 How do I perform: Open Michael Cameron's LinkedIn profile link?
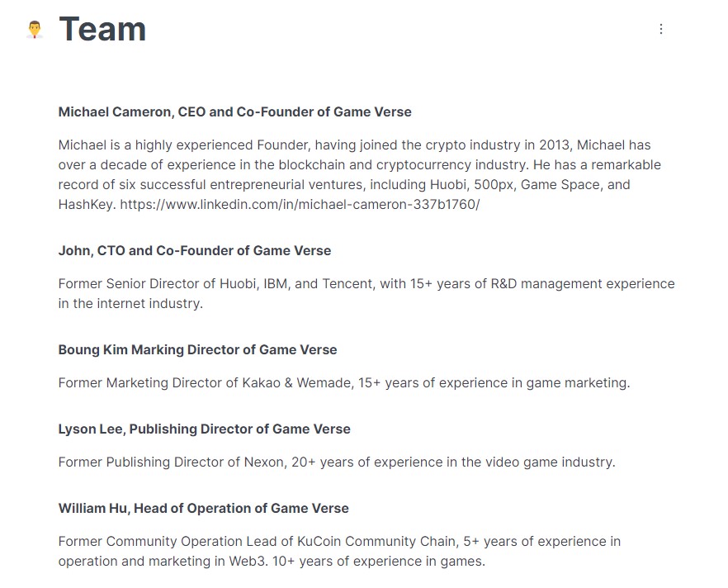pyautogui.click(x=300, y=204)
